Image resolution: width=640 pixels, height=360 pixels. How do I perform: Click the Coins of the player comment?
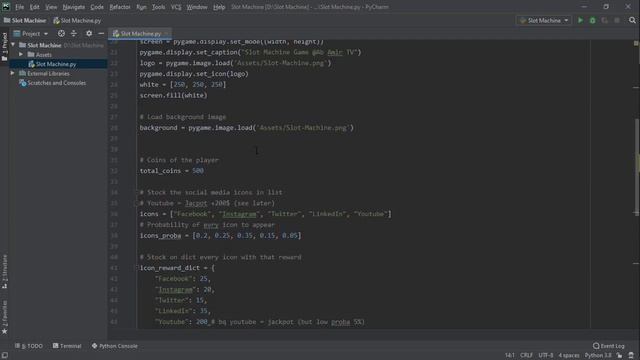click(179, 160)
